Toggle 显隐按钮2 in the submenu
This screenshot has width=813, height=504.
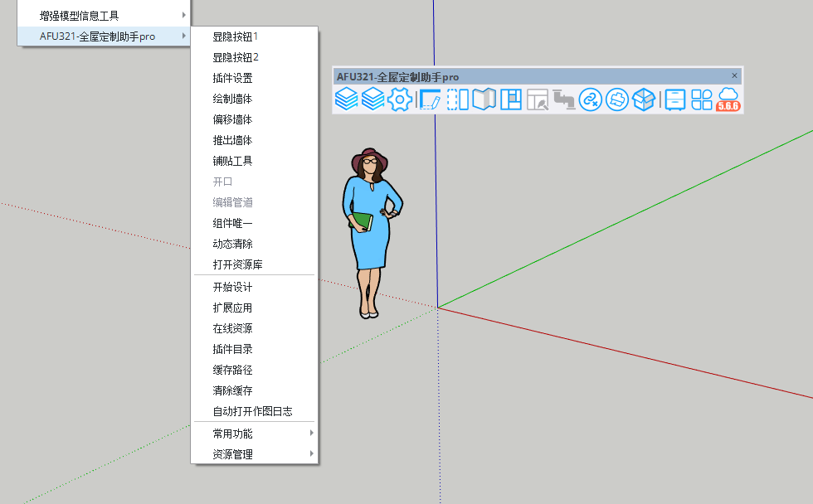pyautogui.click(x=236, y=57)
